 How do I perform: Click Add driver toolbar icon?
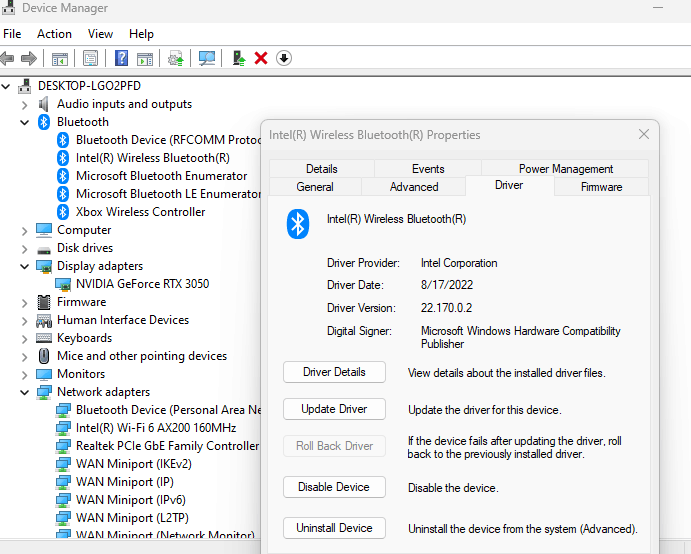point(239,58)
